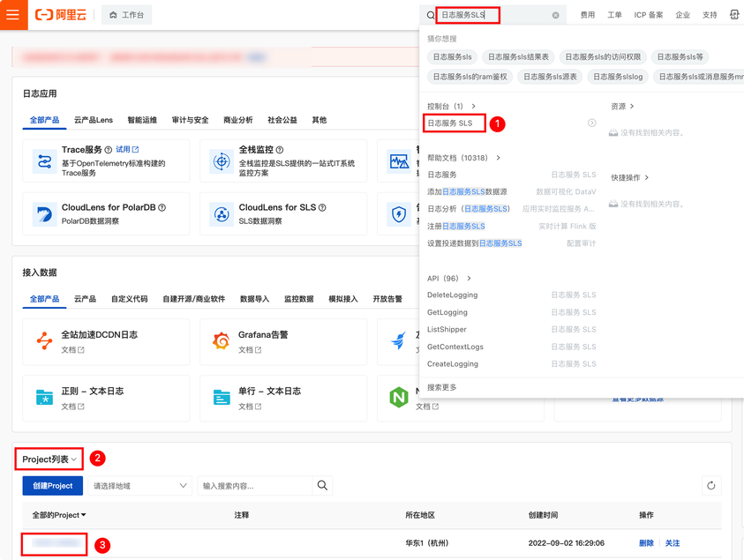Image resolution: width=744 pixels, height=560 pixels.
Task: Focus the 输入搜索内容 project search field
Action: (255, 486)
